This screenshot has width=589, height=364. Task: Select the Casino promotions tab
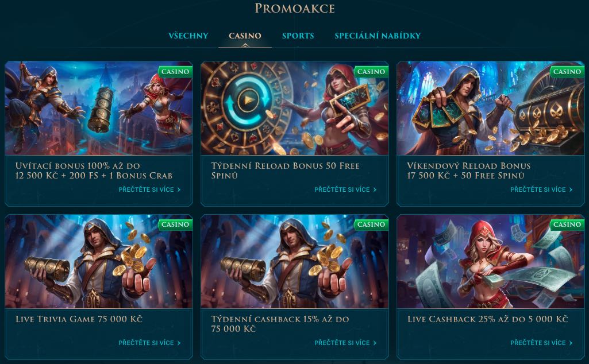(245, 36)
